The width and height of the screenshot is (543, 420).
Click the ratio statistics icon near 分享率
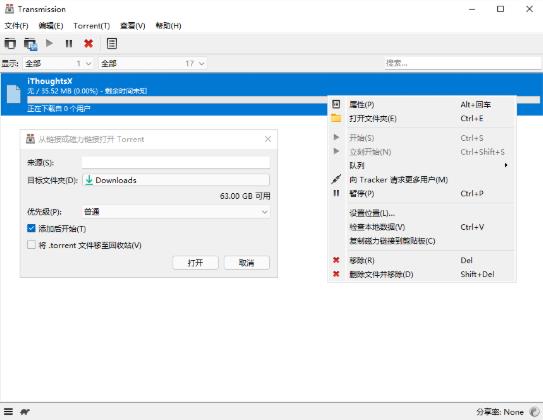(534, 412)
